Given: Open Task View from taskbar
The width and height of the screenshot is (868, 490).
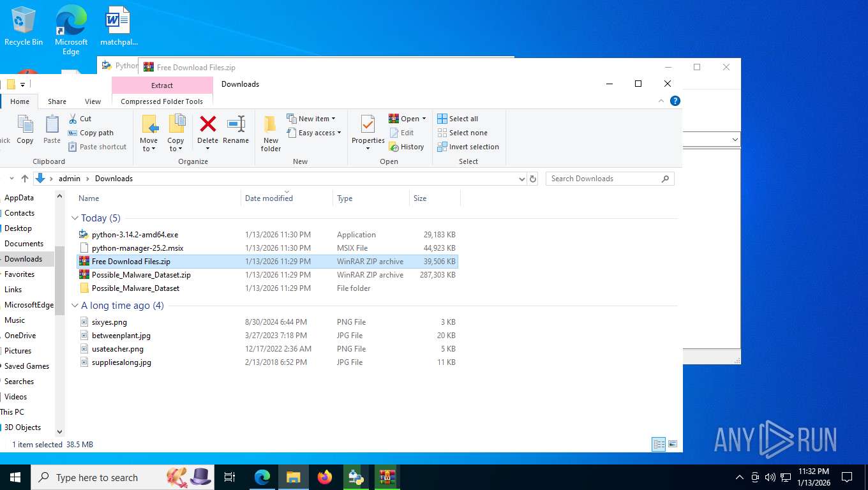Looking at the screenshot, I should [230, 477].
